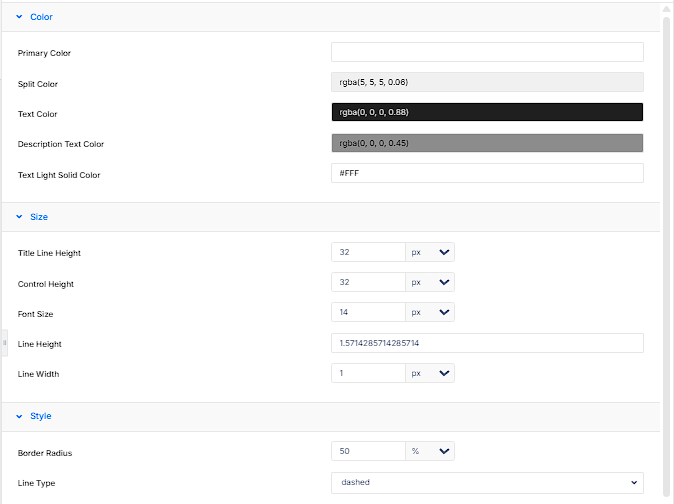The height and width of the screenshot is (504, 674).
Task: Collapse the Size section chevron
Action: [x=19, y=217]
